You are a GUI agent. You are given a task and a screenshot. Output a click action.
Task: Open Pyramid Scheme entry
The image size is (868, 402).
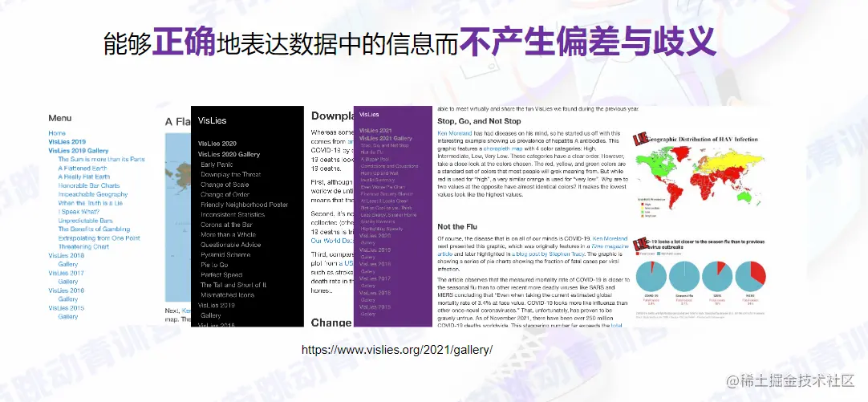click(x=225, y=254)
